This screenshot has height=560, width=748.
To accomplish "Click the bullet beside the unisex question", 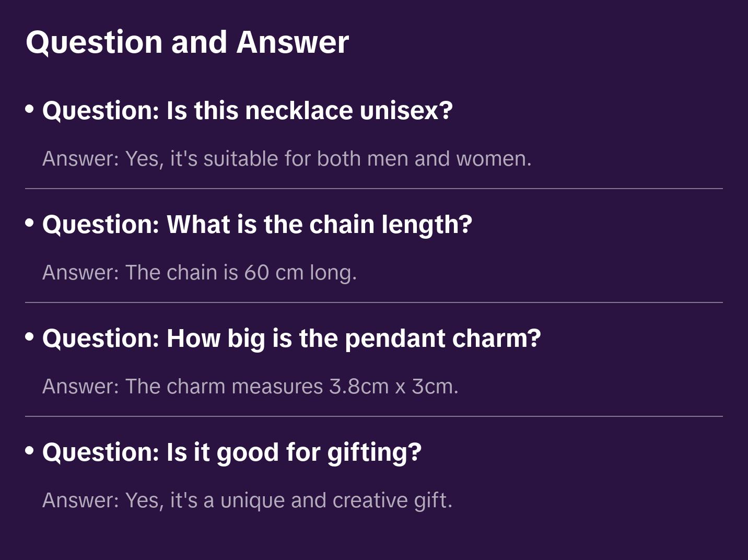I will (x=30, y=109).
